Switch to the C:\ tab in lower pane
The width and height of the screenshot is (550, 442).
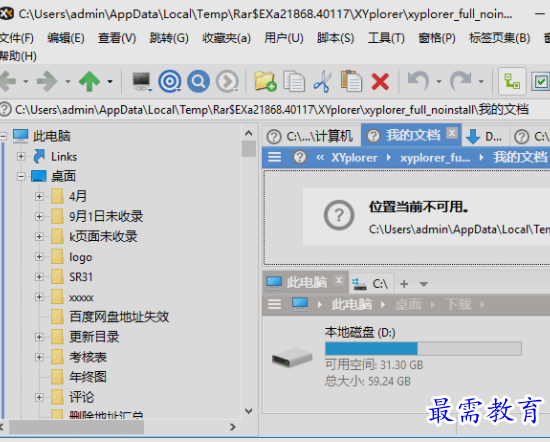[372, 283]
